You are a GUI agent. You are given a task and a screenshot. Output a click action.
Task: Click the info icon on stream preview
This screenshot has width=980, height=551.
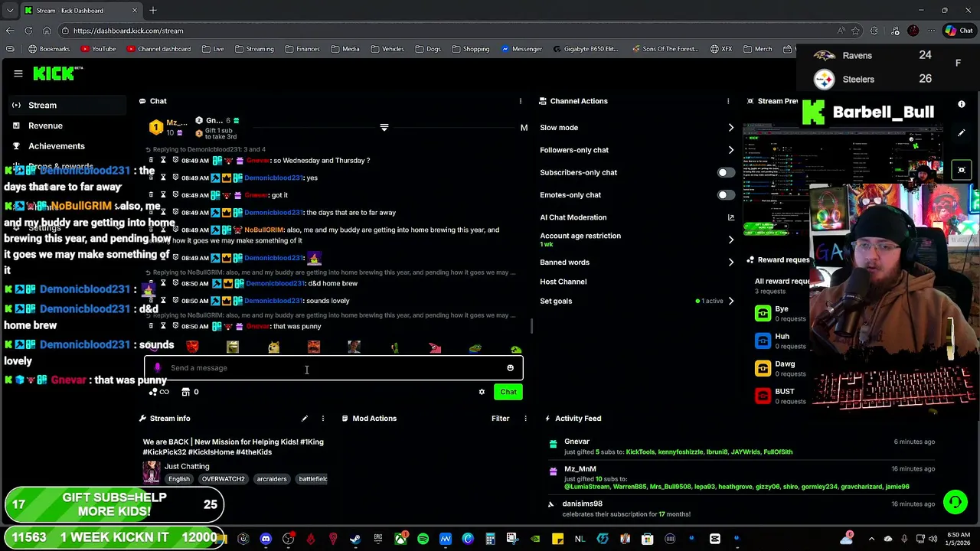[x=962, y=105]
